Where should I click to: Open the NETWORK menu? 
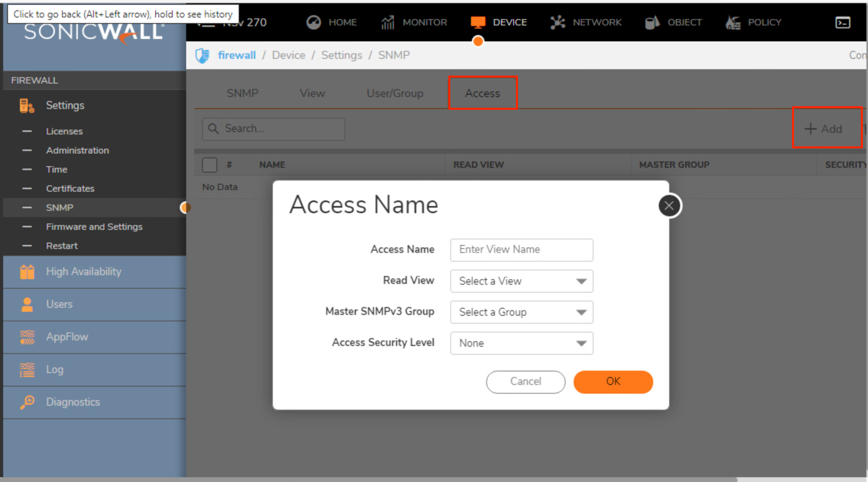[x=597, y=22]
